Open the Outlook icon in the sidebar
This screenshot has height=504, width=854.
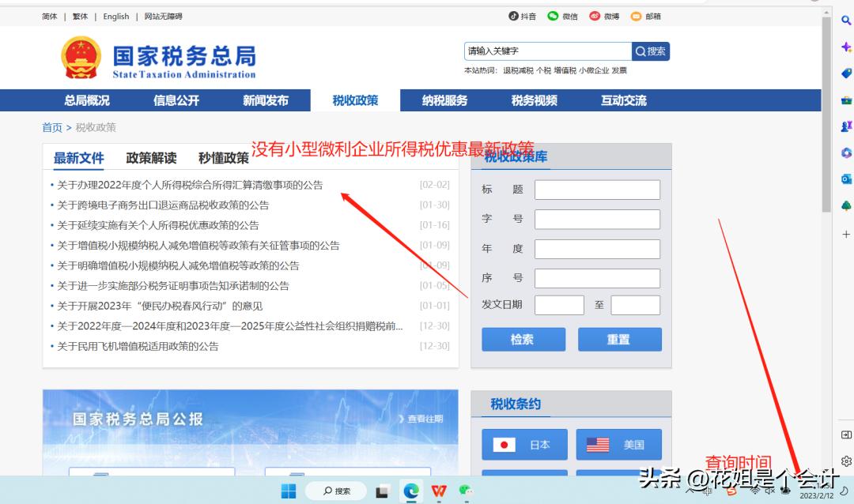tap(846, 179)
